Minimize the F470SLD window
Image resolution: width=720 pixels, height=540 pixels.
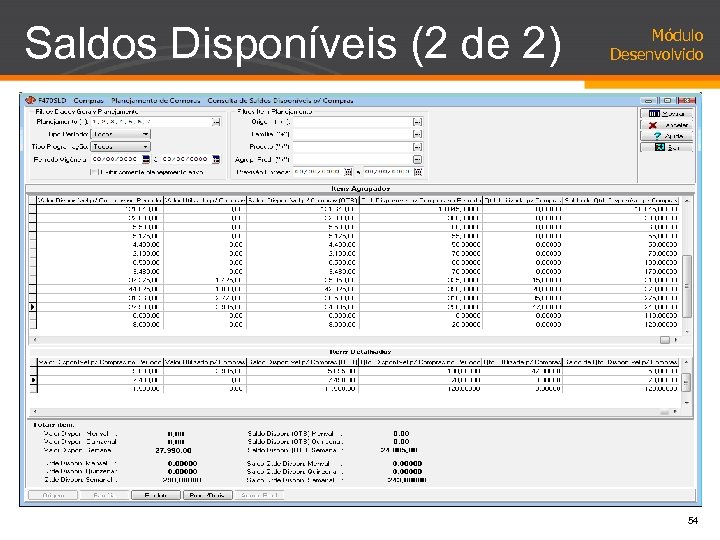click(648, 100)
